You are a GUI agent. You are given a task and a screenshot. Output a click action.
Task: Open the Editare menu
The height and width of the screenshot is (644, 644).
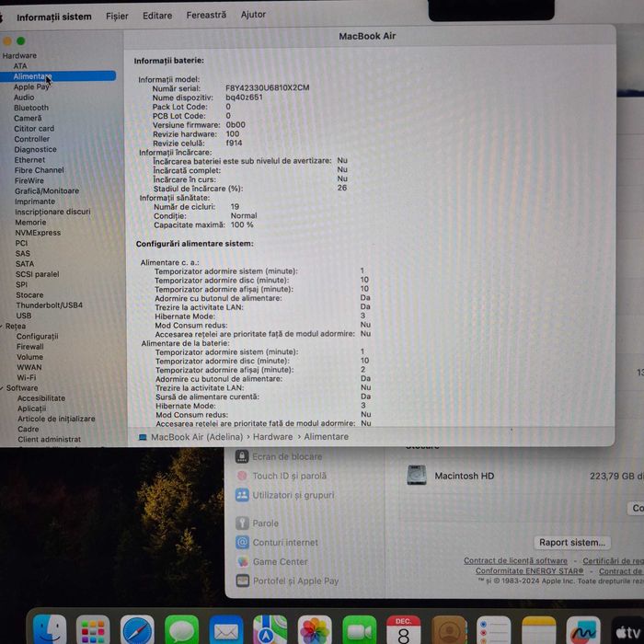[x=157, y=16]
